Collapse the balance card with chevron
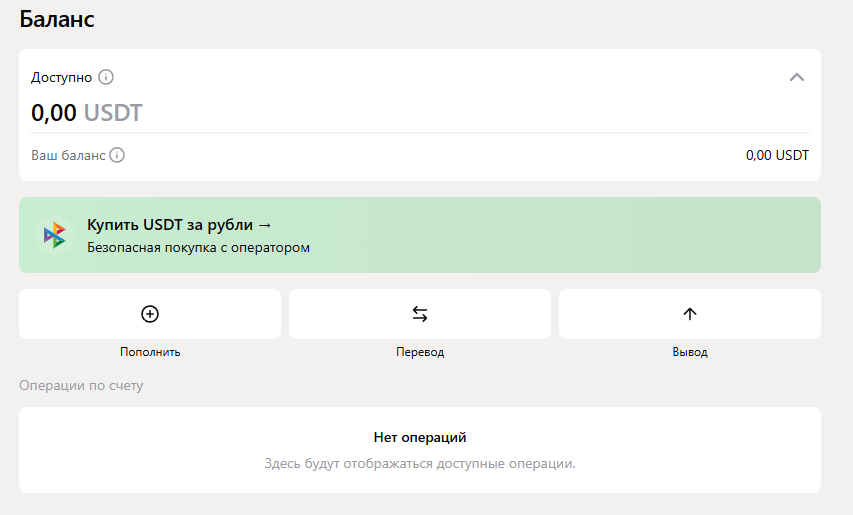 [x=796, y=77]
